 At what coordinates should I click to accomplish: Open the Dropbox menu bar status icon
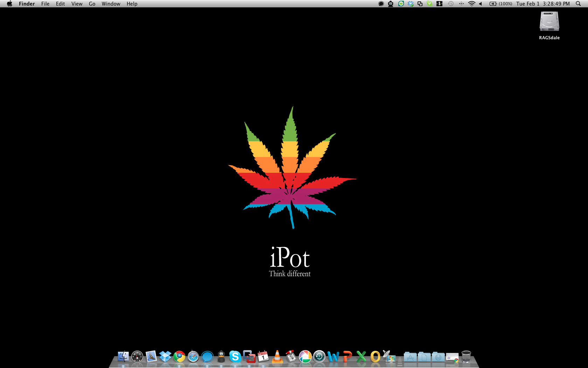click(x=411, y=4)
